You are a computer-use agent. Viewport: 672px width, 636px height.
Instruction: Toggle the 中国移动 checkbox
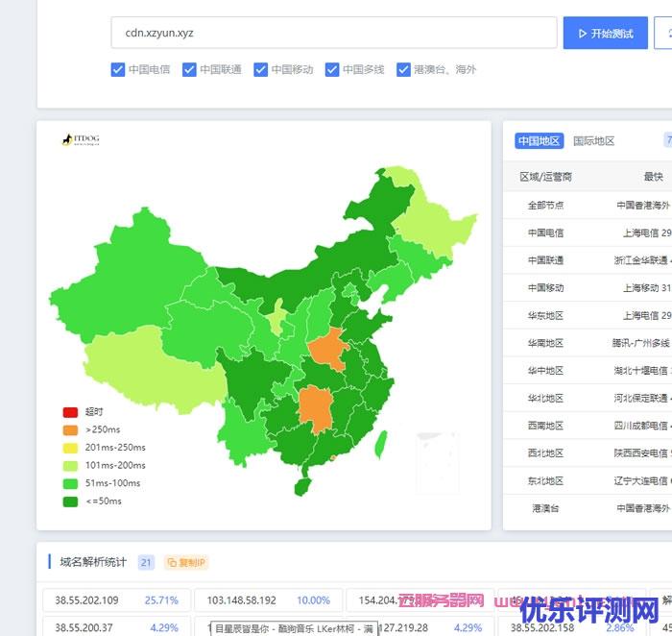tap(260, 69)
